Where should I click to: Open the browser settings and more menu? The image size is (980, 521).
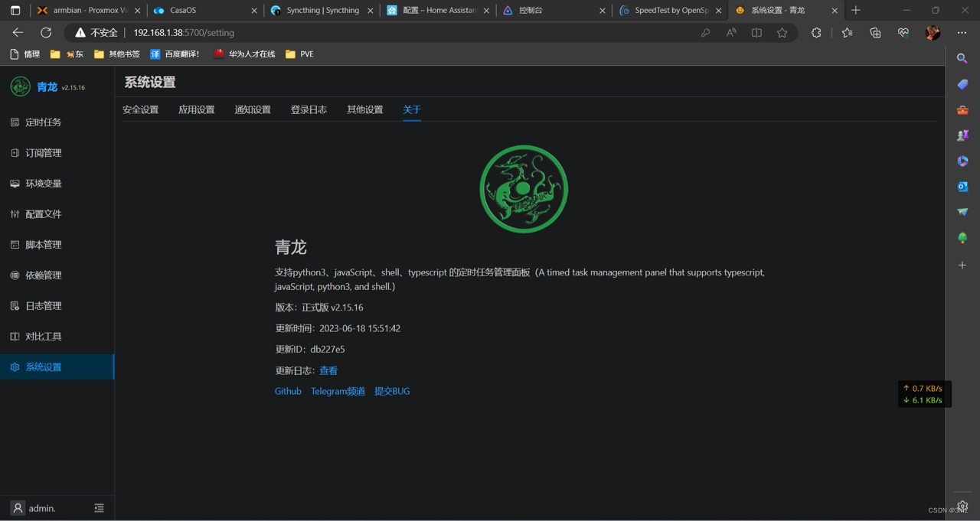(x=962, y=33)
